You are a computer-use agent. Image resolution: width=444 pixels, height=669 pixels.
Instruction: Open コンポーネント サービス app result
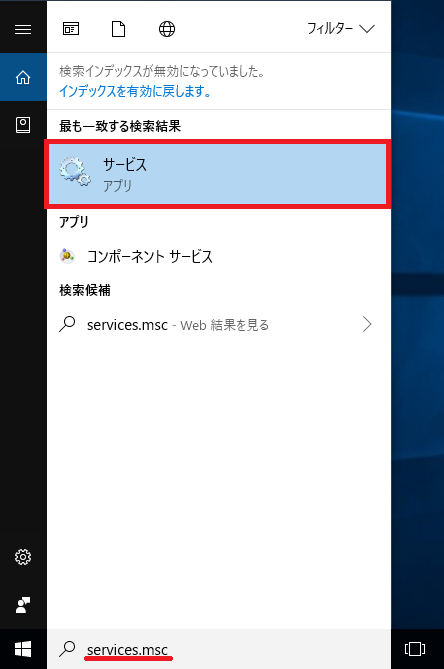[x=219, y=256]
